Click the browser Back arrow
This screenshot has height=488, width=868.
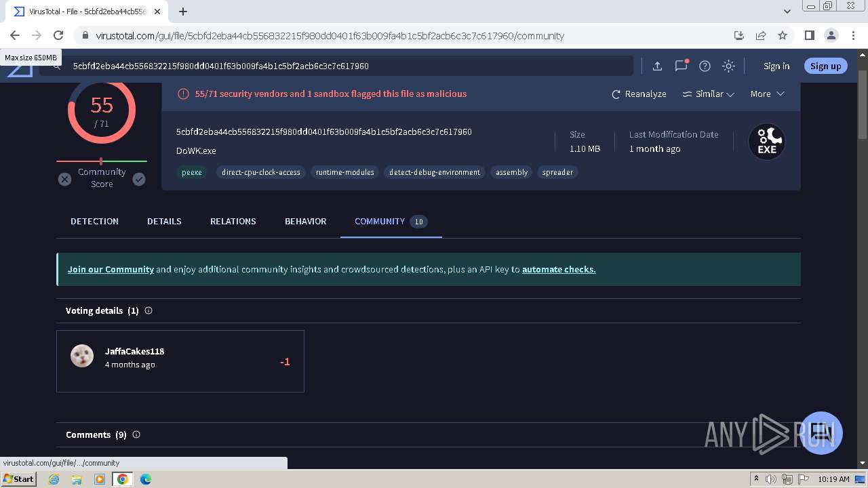15,35
